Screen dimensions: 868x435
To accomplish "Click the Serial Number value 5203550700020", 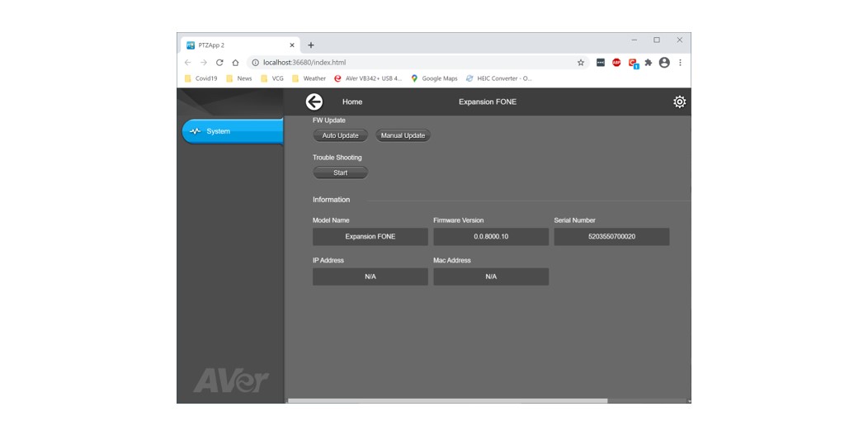I will click(611, 237).
